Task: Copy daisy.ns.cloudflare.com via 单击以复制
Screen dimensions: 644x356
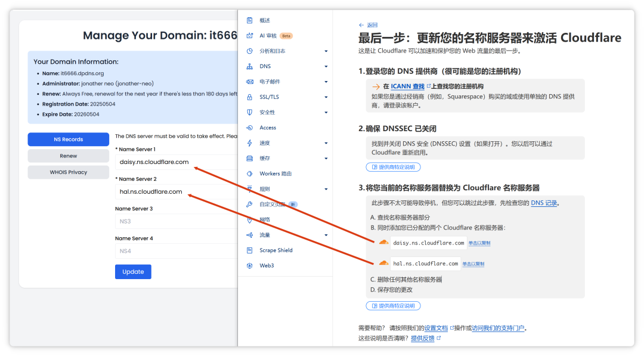Action: click(479, 243)
